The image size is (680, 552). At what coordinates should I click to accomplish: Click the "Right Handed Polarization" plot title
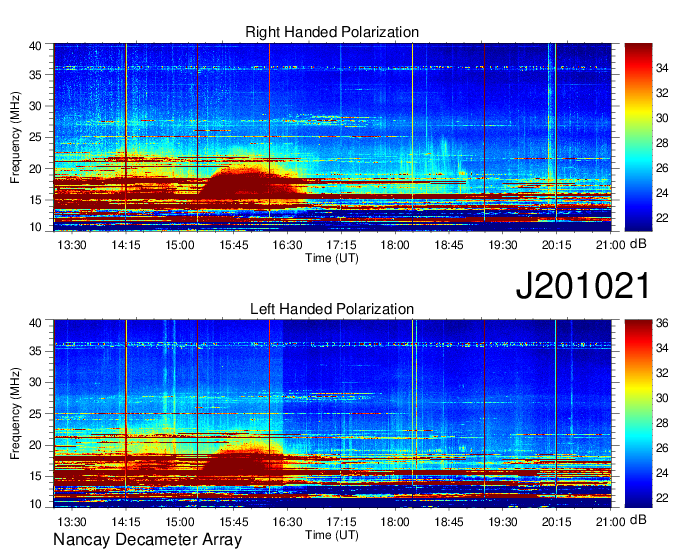tap(332, 32)
